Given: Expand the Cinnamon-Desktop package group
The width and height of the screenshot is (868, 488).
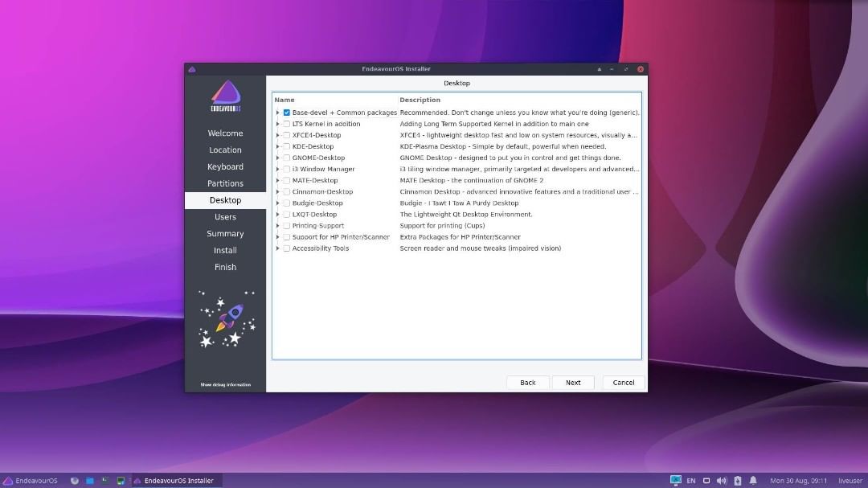Looking at the screenshot, I should pos(278,191).
